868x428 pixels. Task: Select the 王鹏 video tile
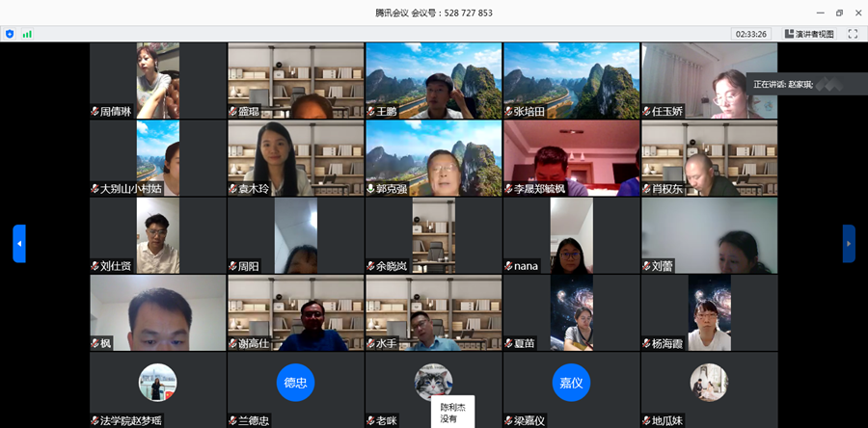click(433, 81)
